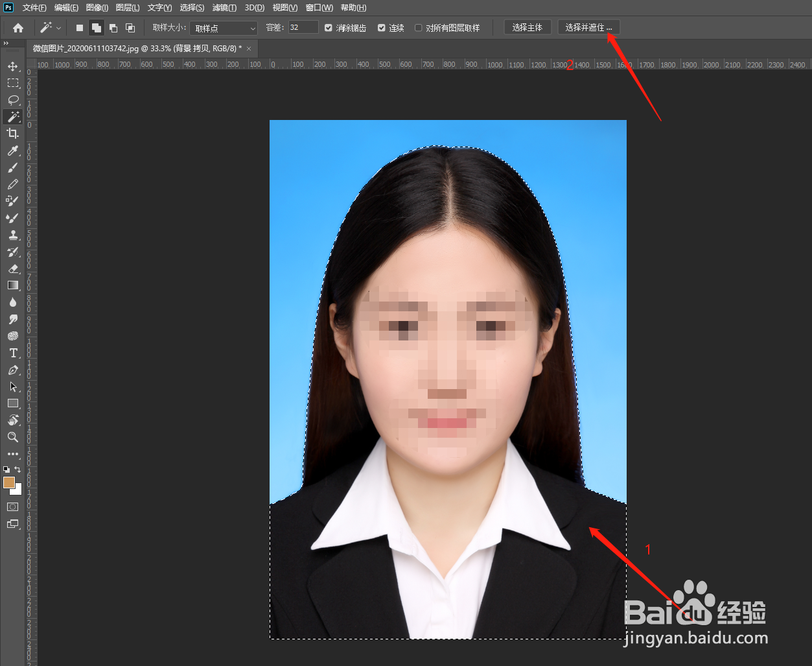This screenshot has width=812, height=666.
Task: Open the 文件(F) menu
Action: coord(34,8)
